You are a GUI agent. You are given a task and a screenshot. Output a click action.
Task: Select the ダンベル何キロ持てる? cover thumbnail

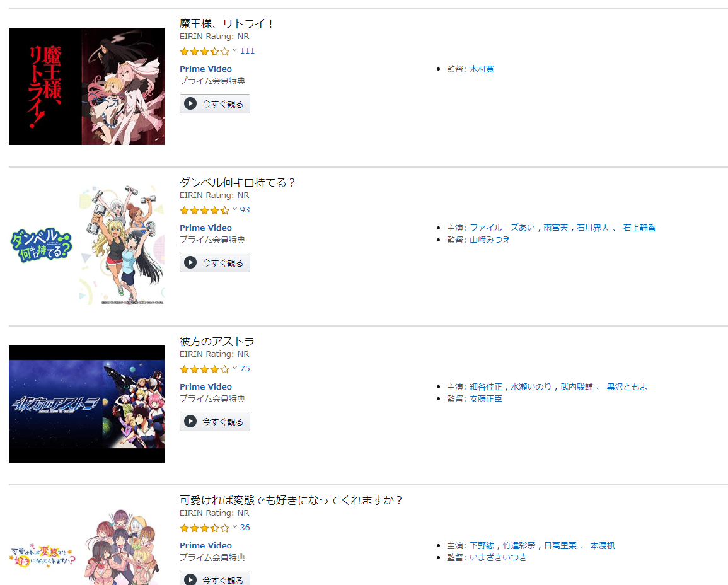pyautogui.click(x=86, y=245)
